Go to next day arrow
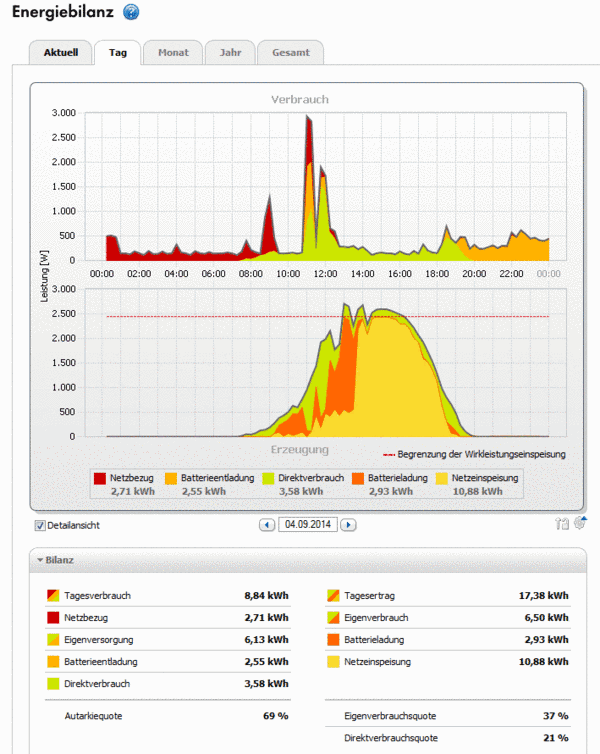This screenshot has width=600, height=754. (x=348, y=524)
